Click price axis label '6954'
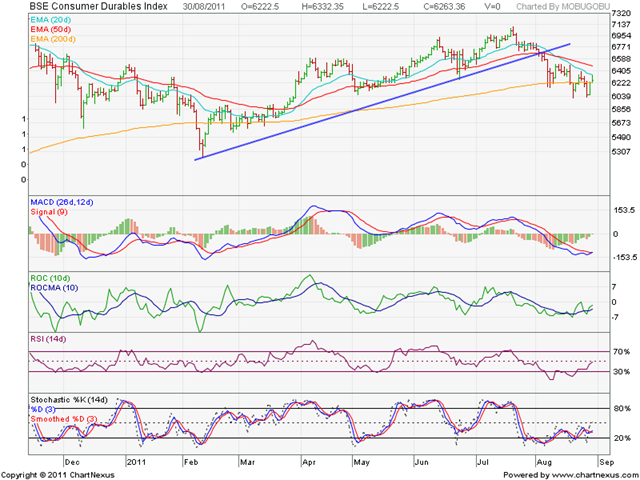Image resolution: width=640 pixels, height=480 pixels. 620,36
